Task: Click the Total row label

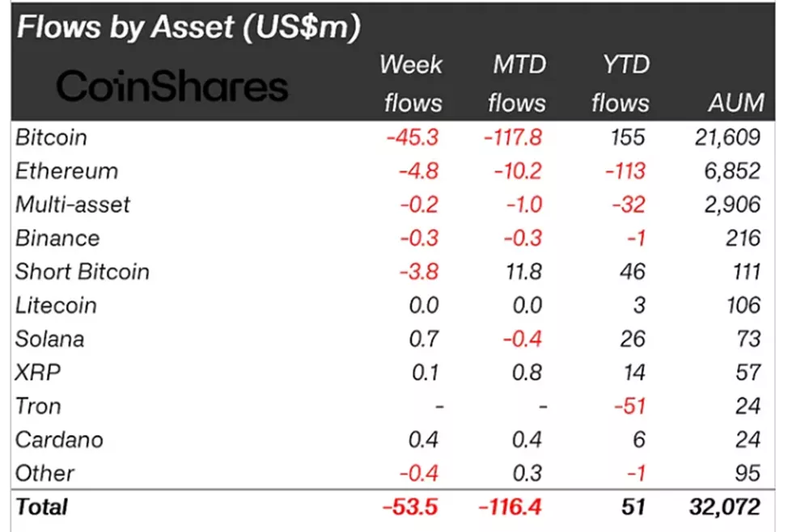Action: pyautogui.click(x=42, y=507)
